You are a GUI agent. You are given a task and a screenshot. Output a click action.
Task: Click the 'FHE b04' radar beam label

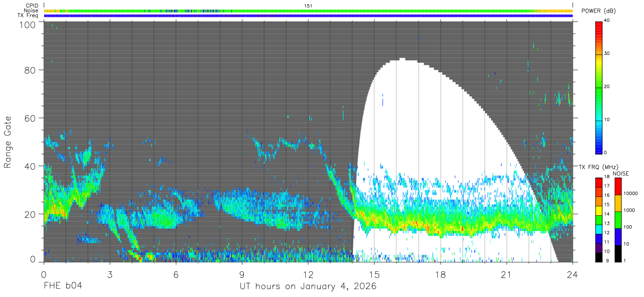(62, 287)
